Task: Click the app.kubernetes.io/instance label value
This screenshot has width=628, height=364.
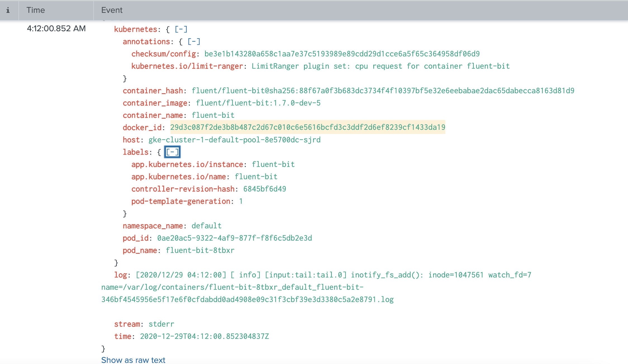Action: coord(273,164)
